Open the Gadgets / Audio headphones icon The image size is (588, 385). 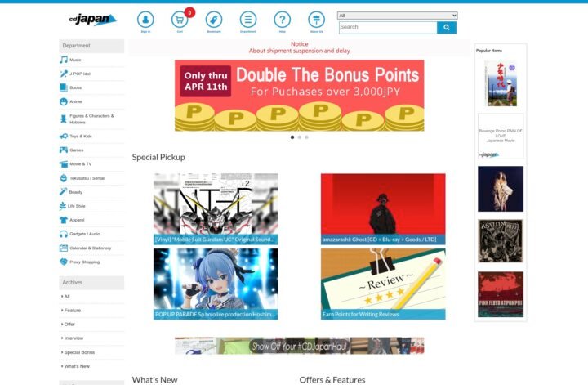pos(64,234)
